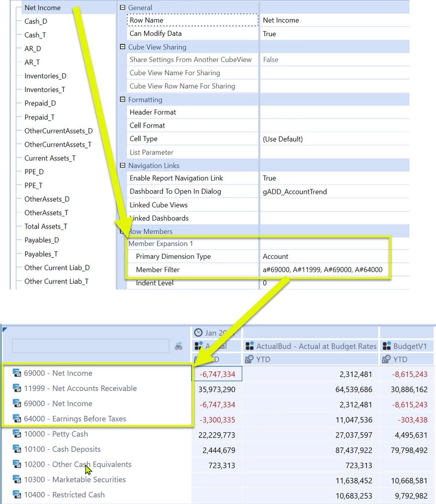Click account icon beside 10100 - Cash Deposits
The width and height of the screenshot is (436, 504).
tap(17, 449)
